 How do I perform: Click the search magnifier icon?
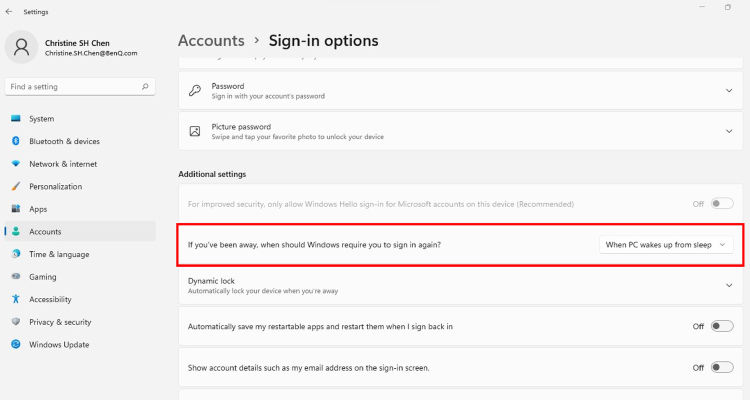145,87
